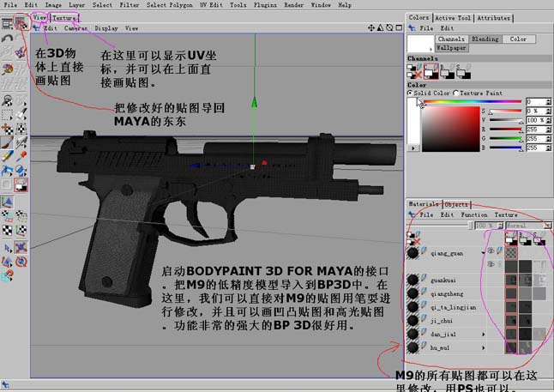Select the Solid Color radio button
554x392 pixels.
point(410,93)
